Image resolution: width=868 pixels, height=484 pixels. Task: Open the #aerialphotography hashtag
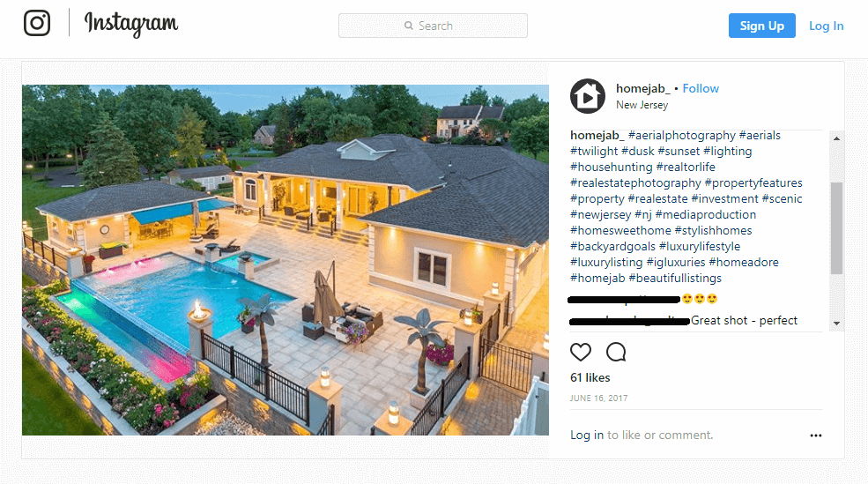[x=682, y=135]
